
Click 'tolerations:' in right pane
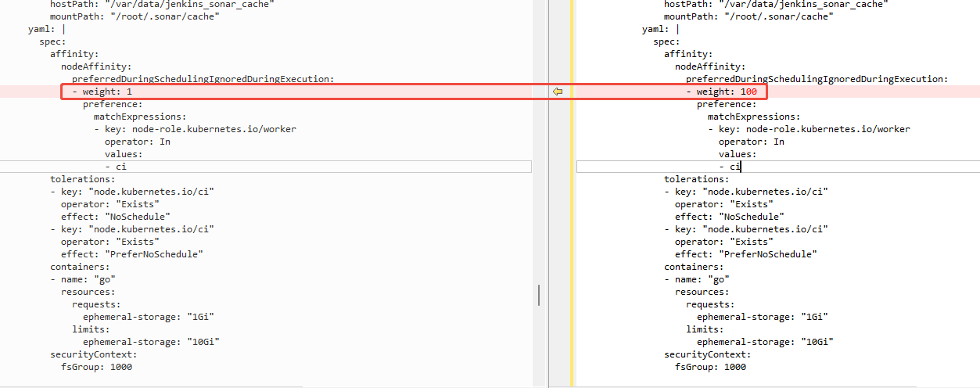[x=697, y=179]
